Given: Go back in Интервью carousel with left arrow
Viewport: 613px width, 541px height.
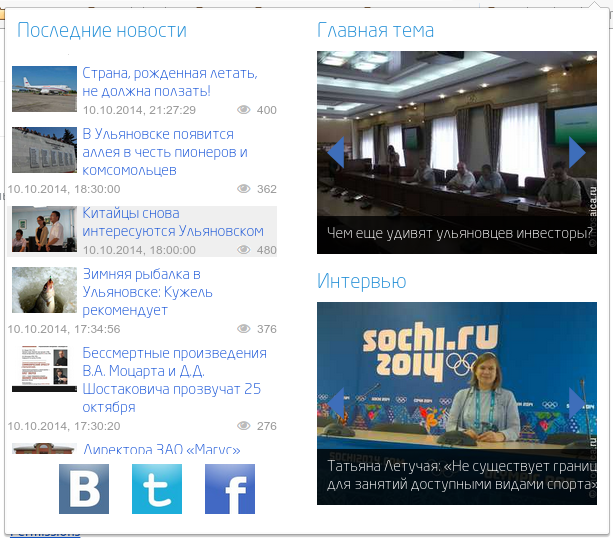Looking at the screenshot, I should click(x=336, y=402).
